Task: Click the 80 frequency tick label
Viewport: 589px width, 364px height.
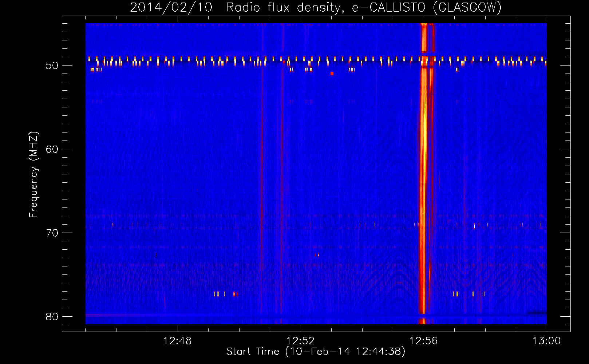Action: point(52,317)
